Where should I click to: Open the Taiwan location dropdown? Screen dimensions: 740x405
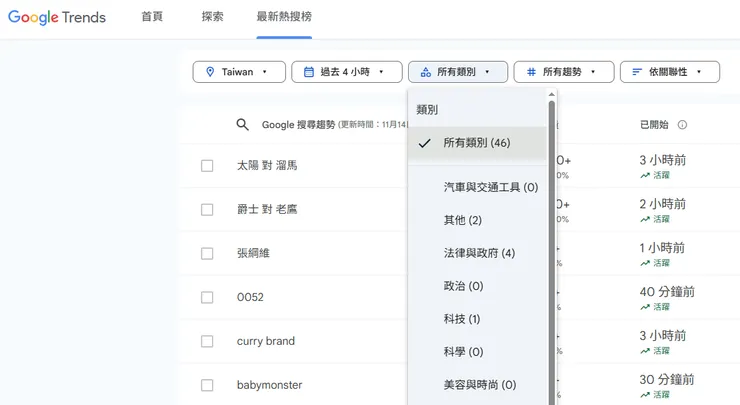(239, 72)
